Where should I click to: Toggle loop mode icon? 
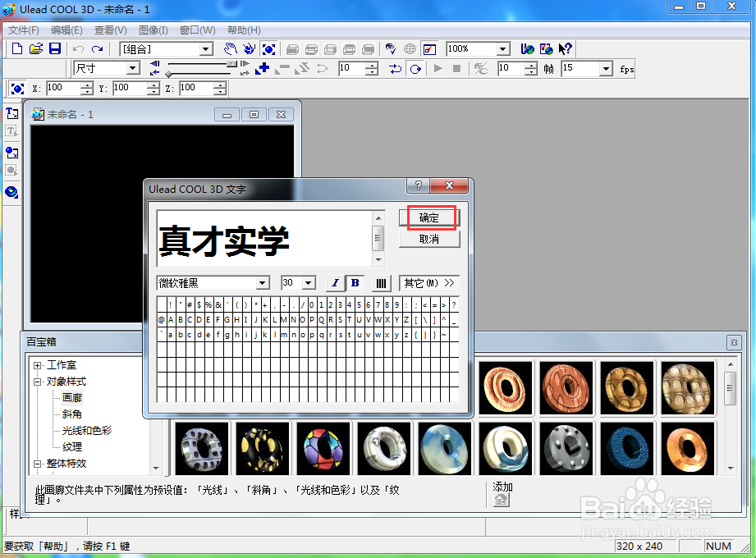[415, 69]
